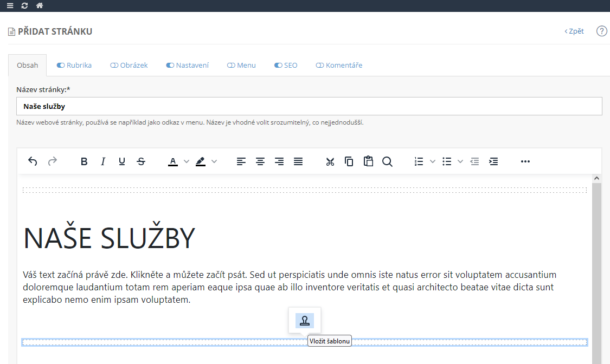Apply bold formatting

pos(84,161)
